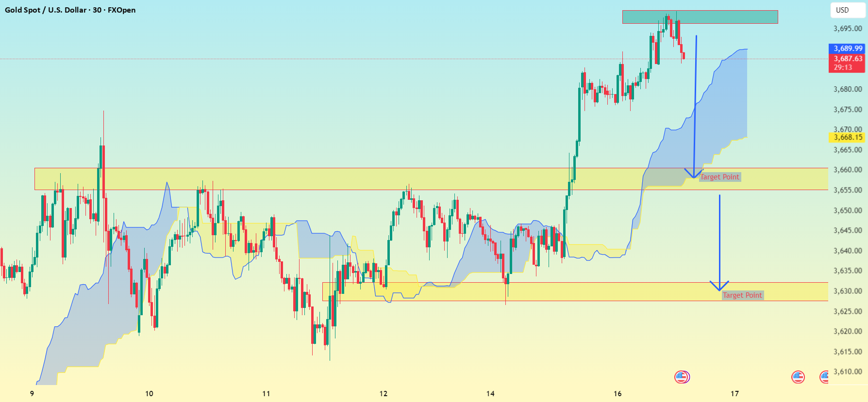Click the blue 3,689.99 price label
The height and width of the screenshot is (402, 868).
(x=848, y=48)
